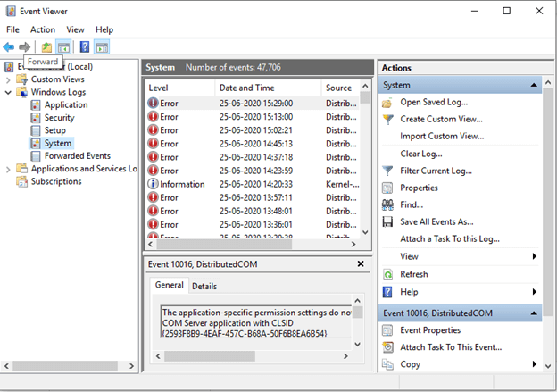
Task: Click the Attach Task To This Event icon
Action: pos(388,347)
